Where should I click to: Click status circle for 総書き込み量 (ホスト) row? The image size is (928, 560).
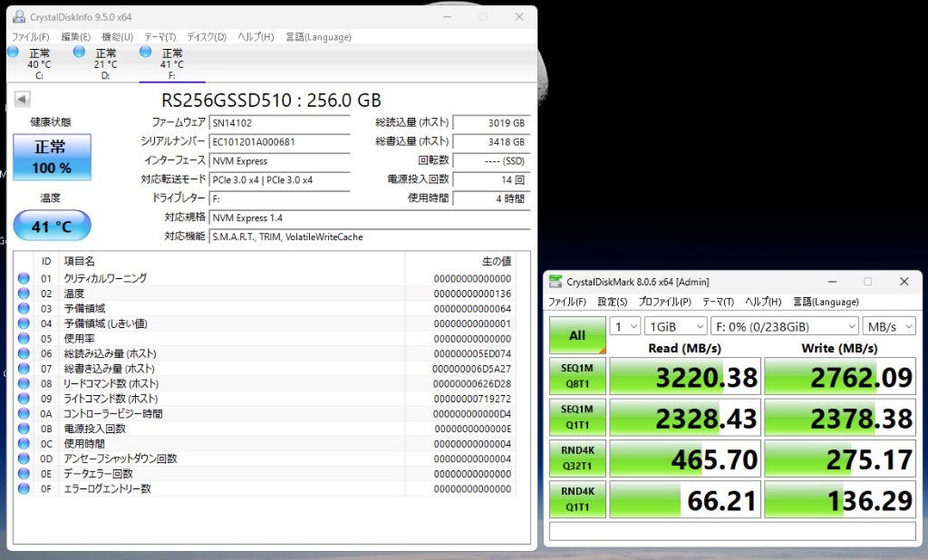tap(24, 368)
